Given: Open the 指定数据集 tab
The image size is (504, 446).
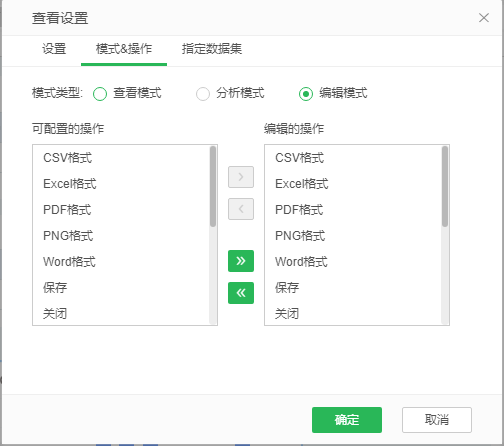Looking at the screenshot, I should pyautogui.click(x=212, y=49).
